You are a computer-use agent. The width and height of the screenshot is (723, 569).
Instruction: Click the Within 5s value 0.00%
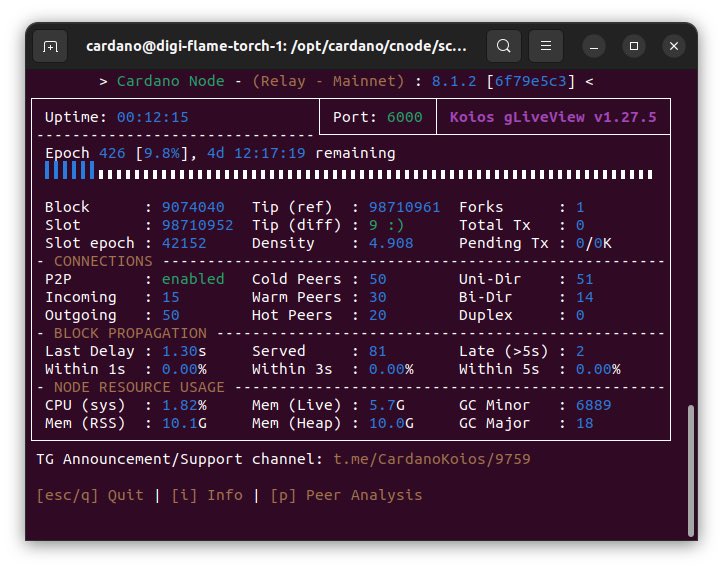point(598,369)
